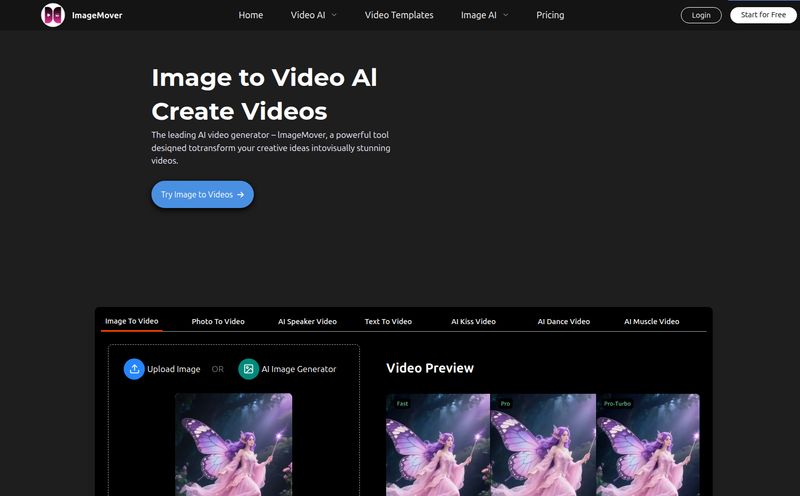Expand the Image AI dropdown chevron
Viewport: 800px width, 496px height.
(506, 15)
